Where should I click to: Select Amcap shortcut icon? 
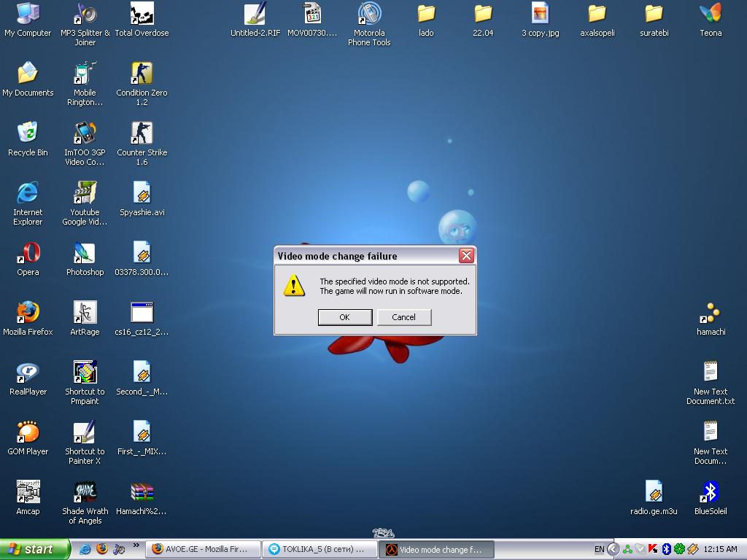click(28, 497)
